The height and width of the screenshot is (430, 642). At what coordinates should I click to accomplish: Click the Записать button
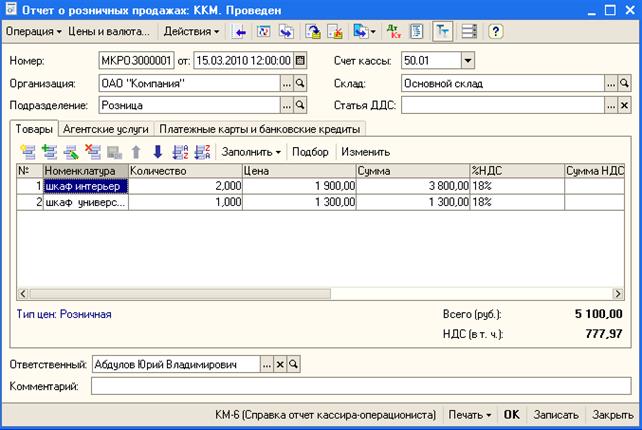pos(556,414)
